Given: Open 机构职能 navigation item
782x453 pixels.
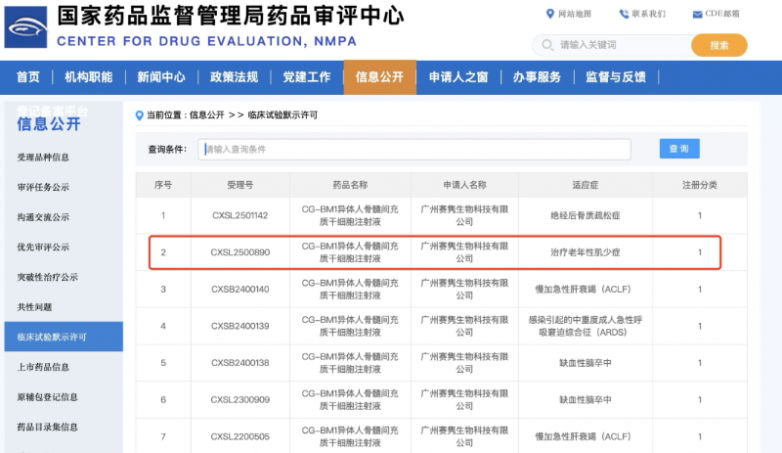Looking at the screenshot, I should (88, 77).
